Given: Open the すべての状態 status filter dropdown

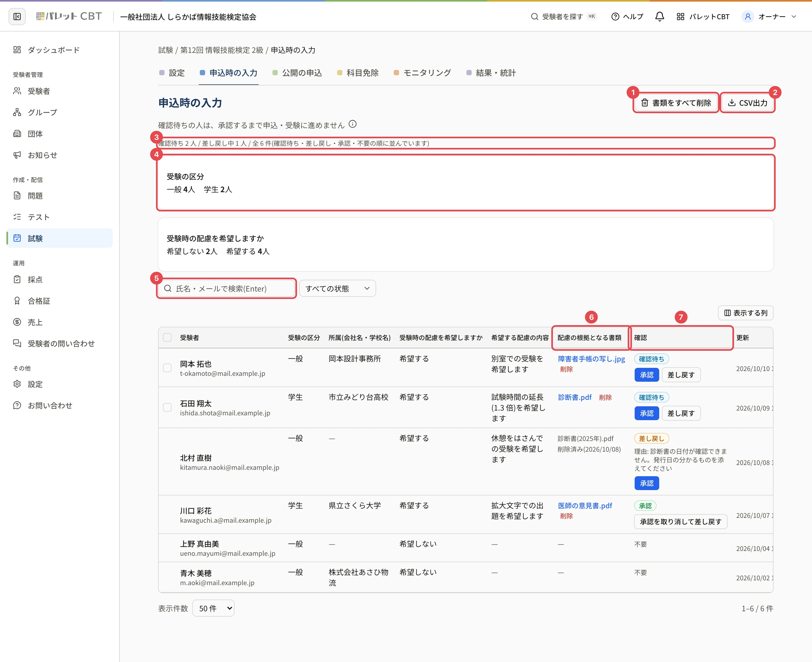Looking at the screenshot, I should pos(337,289).
